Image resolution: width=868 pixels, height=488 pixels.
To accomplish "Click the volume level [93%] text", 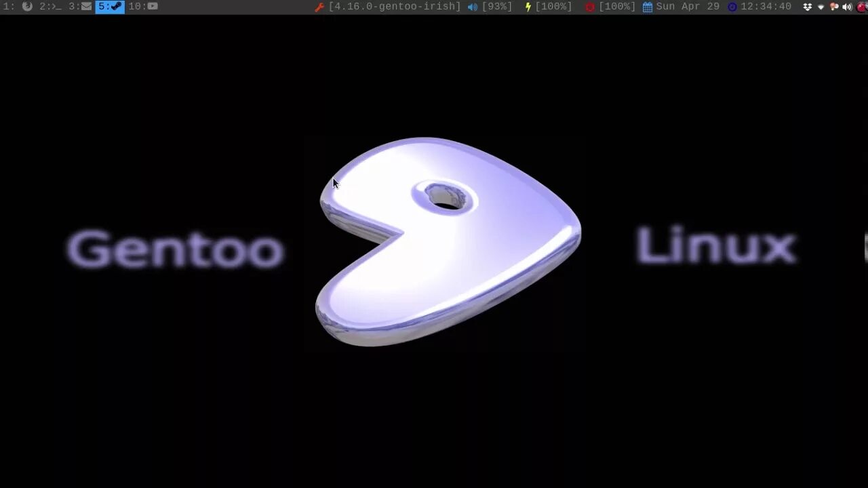I will click(x=497, y=6).
